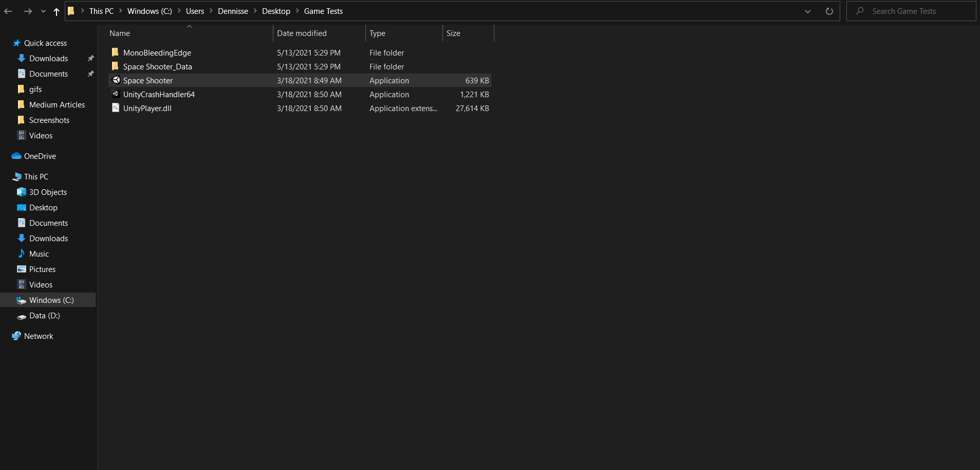The image size is (980, 470).
Task: Open Screenshots folder in sidebar
Action: point(49,120)
